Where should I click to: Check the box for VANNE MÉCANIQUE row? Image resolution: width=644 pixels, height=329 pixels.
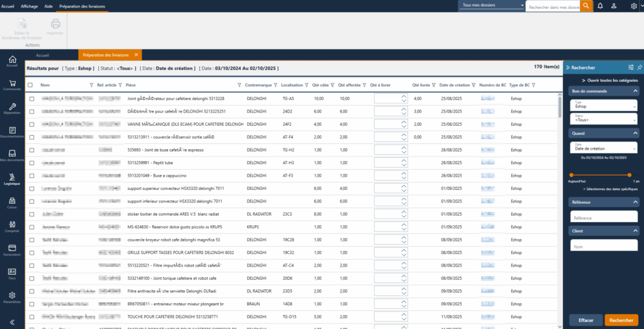[x=30, y=124]
